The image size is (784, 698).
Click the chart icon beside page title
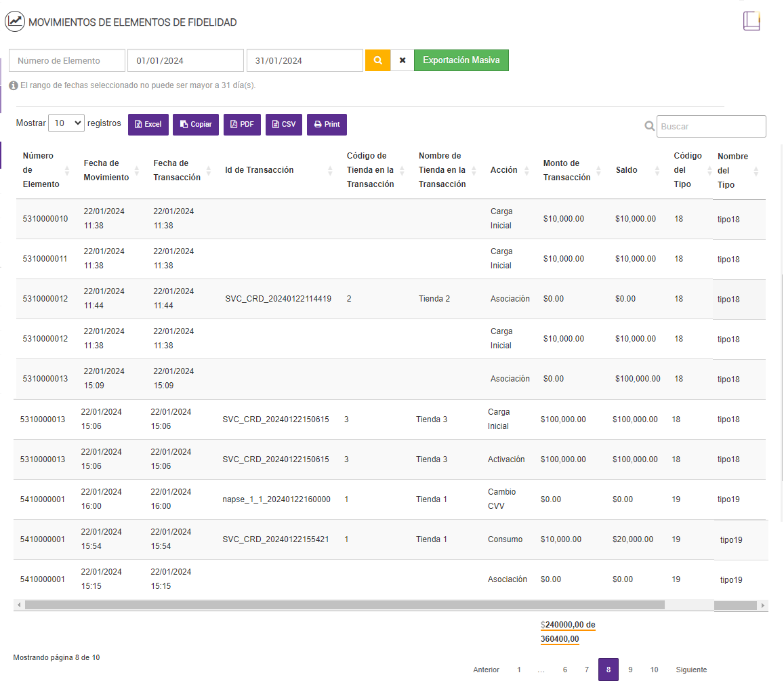pos(15,22)
